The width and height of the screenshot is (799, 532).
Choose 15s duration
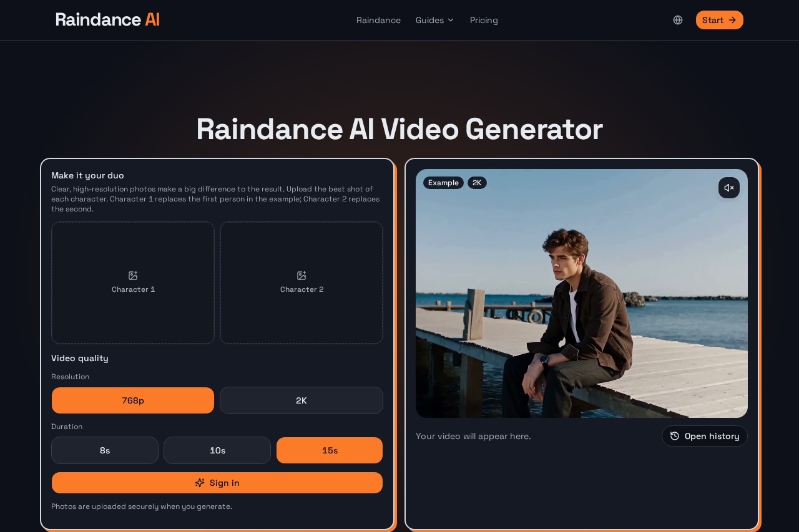click(330, 450)
